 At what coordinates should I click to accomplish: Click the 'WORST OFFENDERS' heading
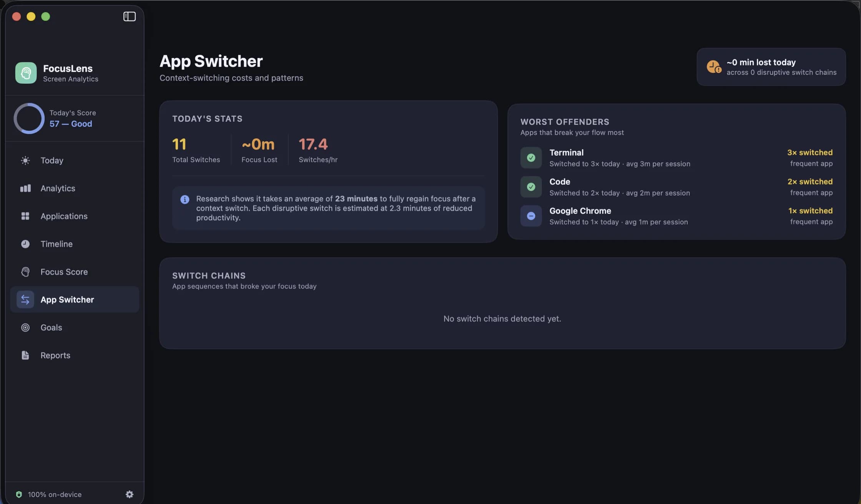565,122
